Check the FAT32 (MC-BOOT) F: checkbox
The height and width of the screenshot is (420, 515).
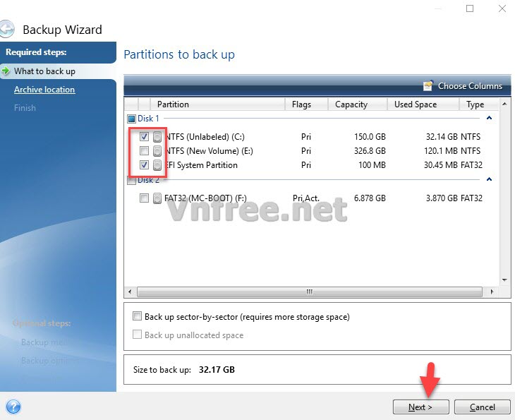pos(144,198)
